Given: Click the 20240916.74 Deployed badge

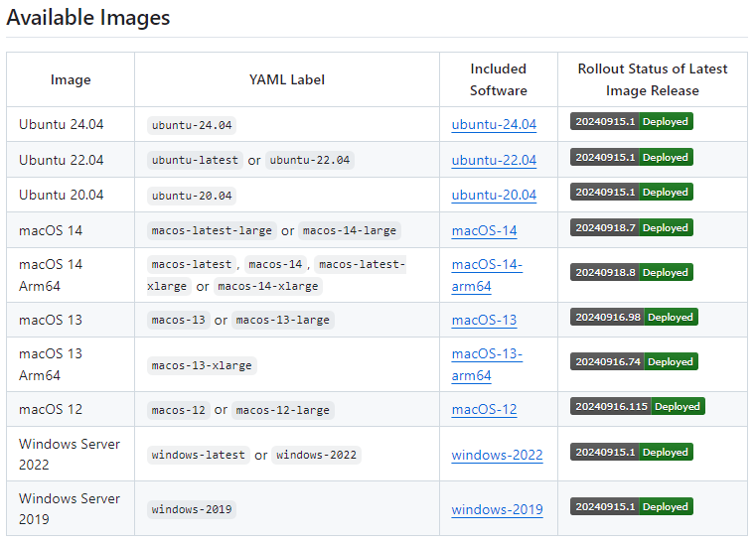Looking at the screenshot, I should [634, 361].
